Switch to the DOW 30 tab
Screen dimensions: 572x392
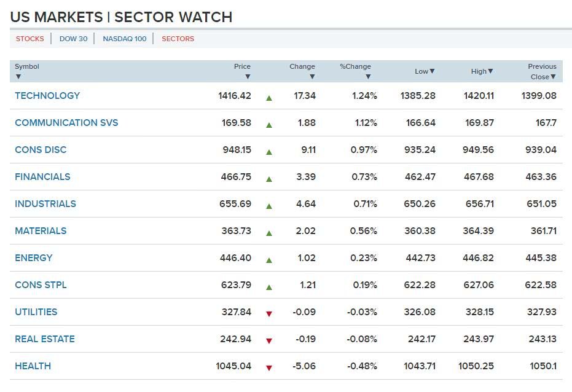point(73,39)
